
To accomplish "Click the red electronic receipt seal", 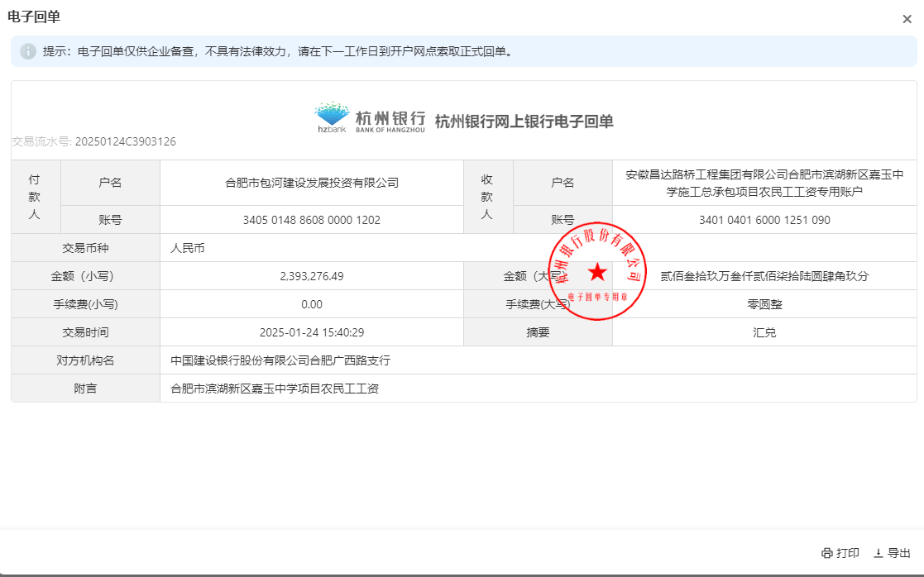I will (x=597, y=269).
